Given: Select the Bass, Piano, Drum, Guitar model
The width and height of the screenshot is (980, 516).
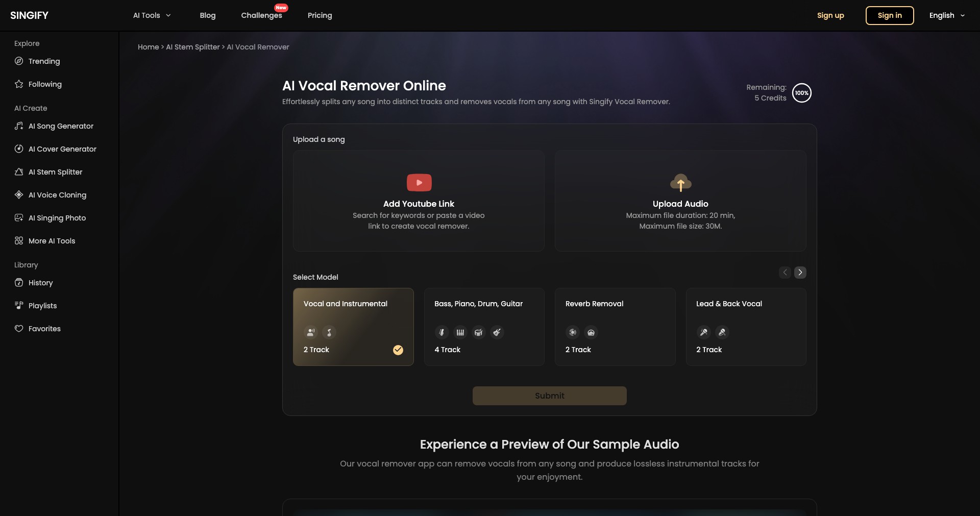Looking at the screenshot, I should (x=484, y=327).
